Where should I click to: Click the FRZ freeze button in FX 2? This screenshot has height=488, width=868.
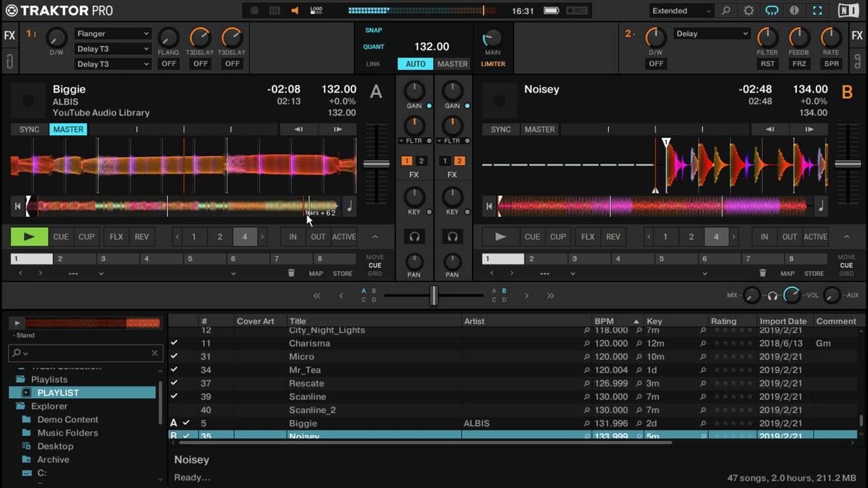[800, 64]
